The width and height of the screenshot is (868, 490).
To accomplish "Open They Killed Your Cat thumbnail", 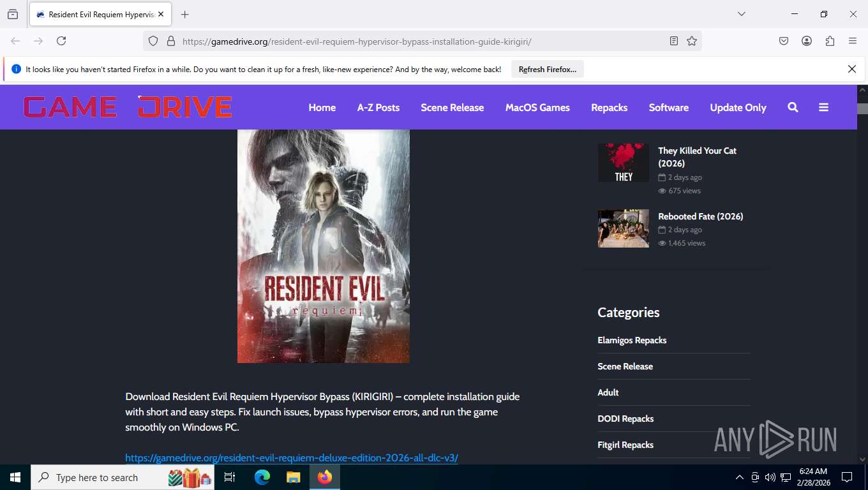I will pos(624,163).
